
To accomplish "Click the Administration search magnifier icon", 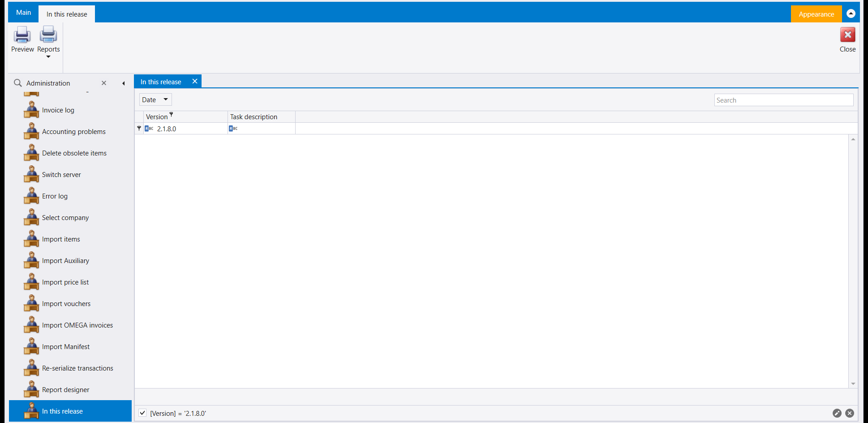I will click(18, 83).
